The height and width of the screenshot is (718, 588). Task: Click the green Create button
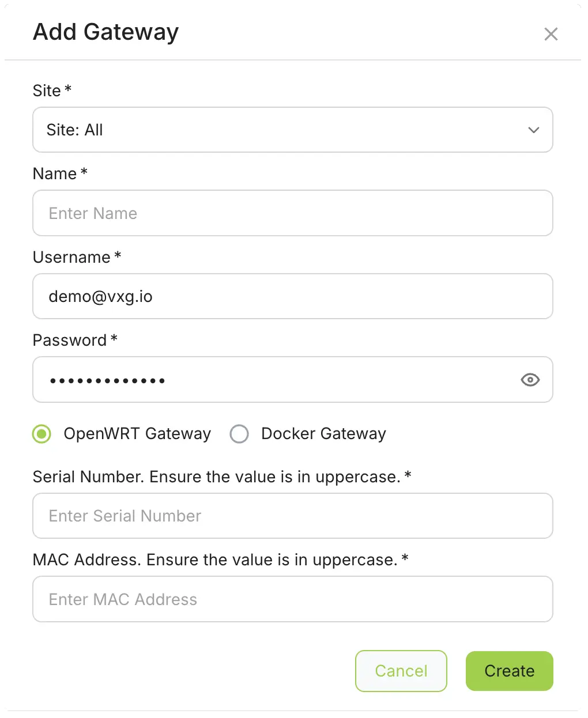tap(509, 671)
